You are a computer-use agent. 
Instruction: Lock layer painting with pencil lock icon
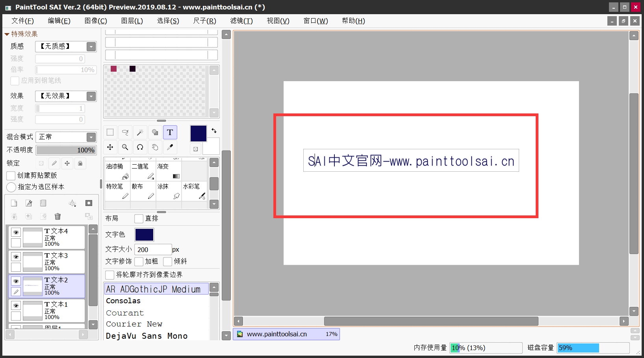point(54,163)
